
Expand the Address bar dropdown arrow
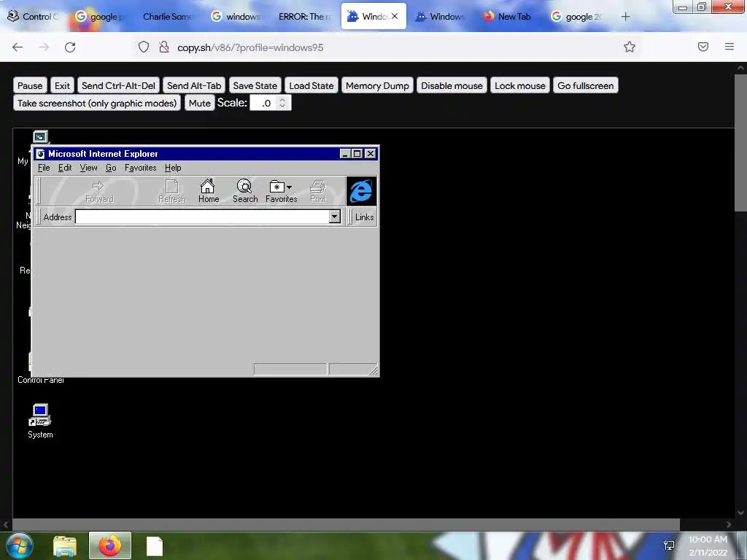pos(334,217)
